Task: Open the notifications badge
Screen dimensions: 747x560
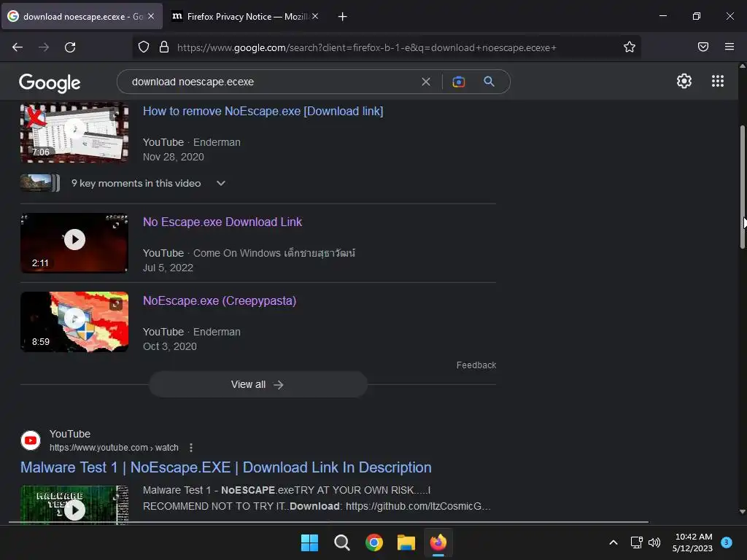Action: click(x=727, y=542)
